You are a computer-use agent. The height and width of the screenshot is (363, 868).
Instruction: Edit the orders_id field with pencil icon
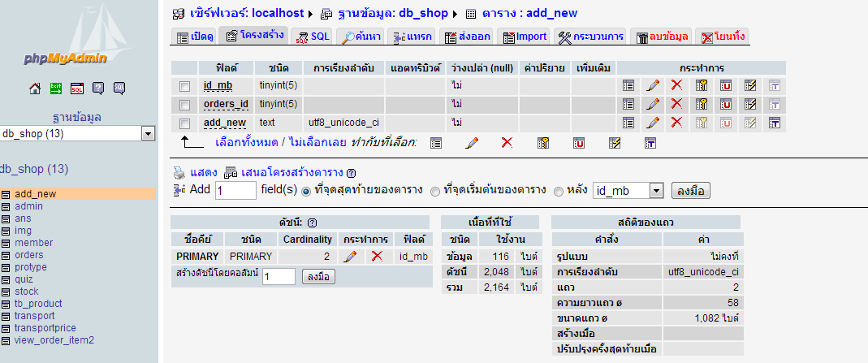[653, 103]
